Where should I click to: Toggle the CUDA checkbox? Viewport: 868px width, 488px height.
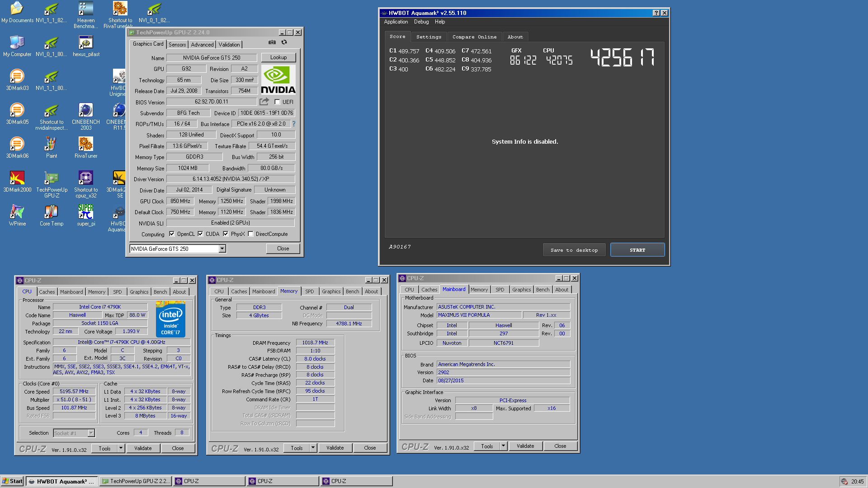(200, 234)
